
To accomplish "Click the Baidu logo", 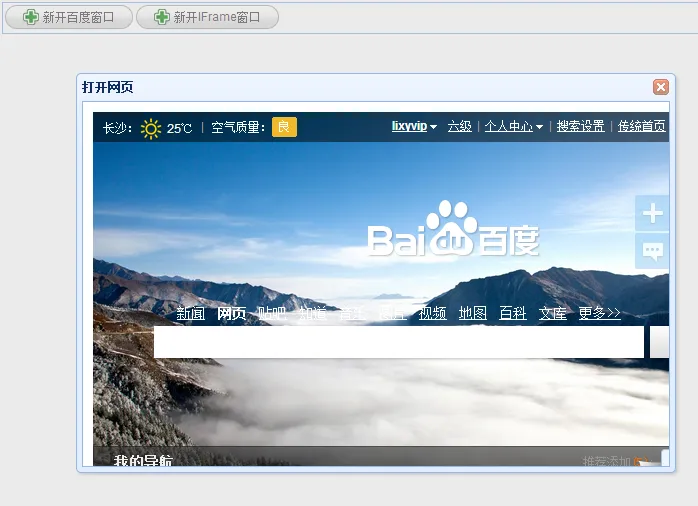I will [x=453, y=229].
